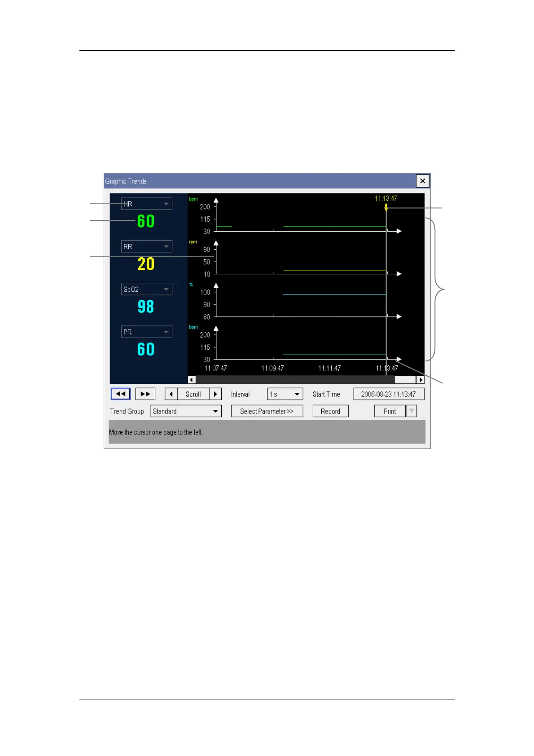Open the HR parameter dropdown

tap(147, 204)
